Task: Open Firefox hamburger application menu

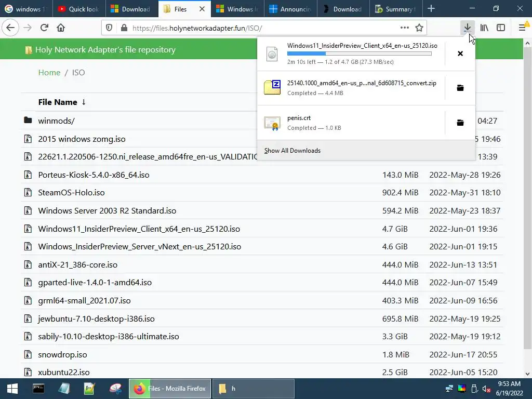Action: click(523, 28)
